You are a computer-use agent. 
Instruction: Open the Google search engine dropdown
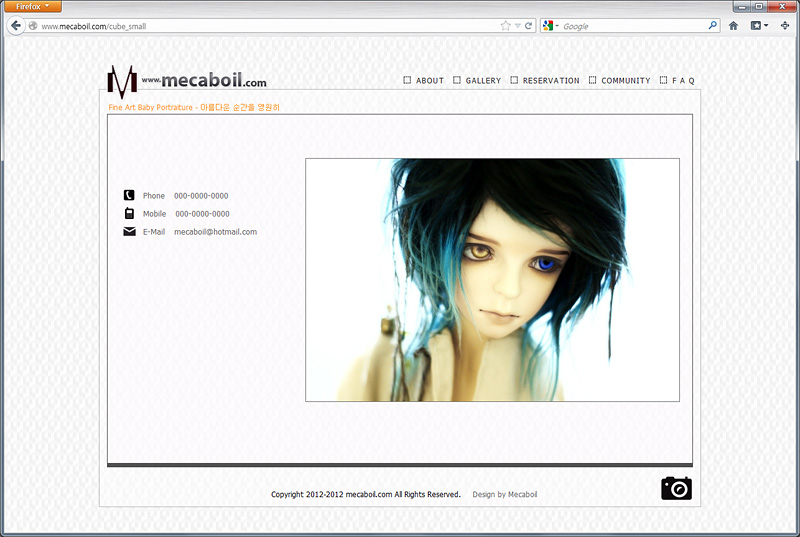click(551, 25)
